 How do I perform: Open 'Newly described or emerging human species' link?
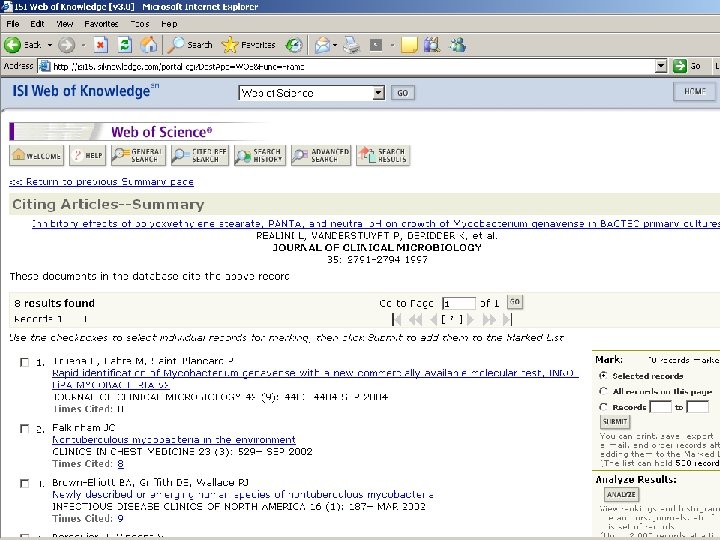242,495
